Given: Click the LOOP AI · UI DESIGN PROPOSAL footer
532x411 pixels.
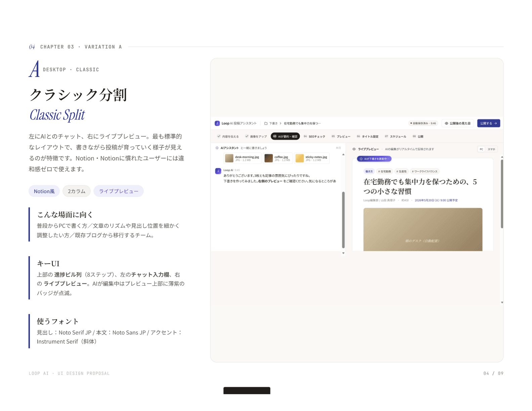Looking at the screenshot, I should click(69, 373).
